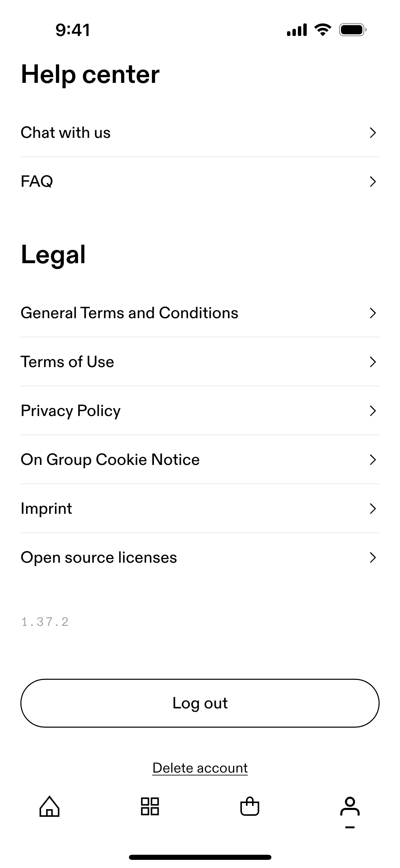This screenshot has width=400, height=868.
Task: Select the profile account icon
Action: point(350,807)
